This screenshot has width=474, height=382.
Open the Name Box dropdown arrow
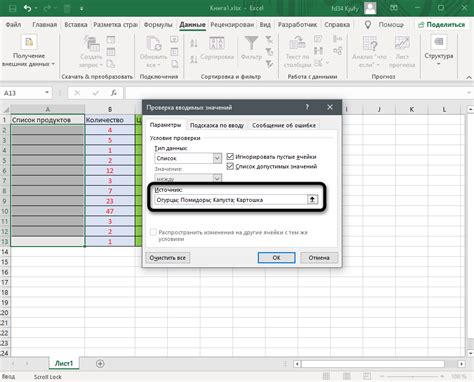coord(47,93)
